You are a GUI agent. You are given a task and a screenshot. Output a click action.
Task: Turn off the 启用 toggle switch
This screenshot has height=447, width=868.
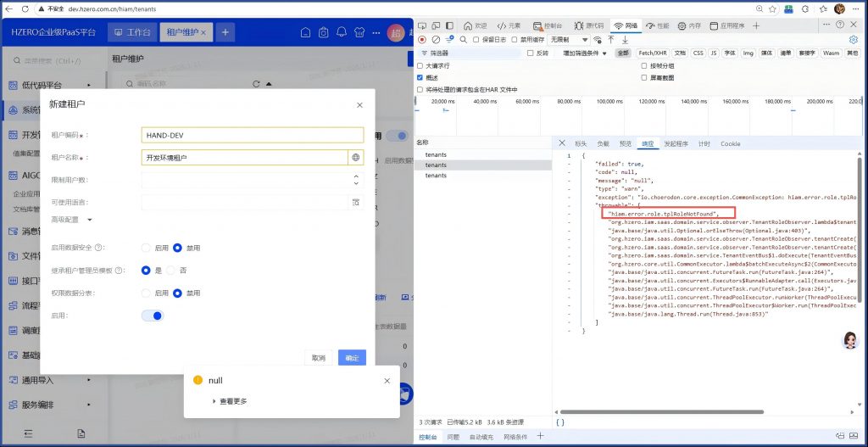tap(153, 316)
